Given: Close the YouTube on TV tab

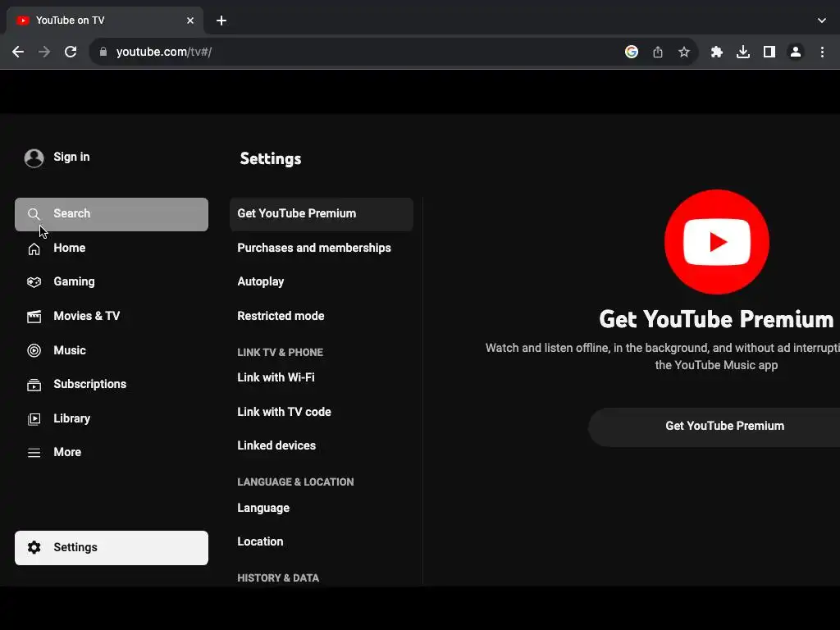Looking at the screenshot, I should tap(190, 21).
